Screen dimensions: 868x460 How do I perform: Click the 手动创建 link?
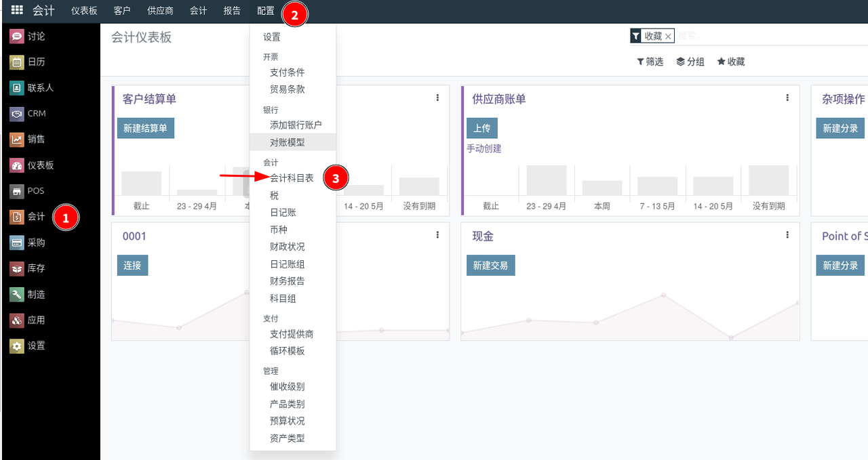pos(484,148)
